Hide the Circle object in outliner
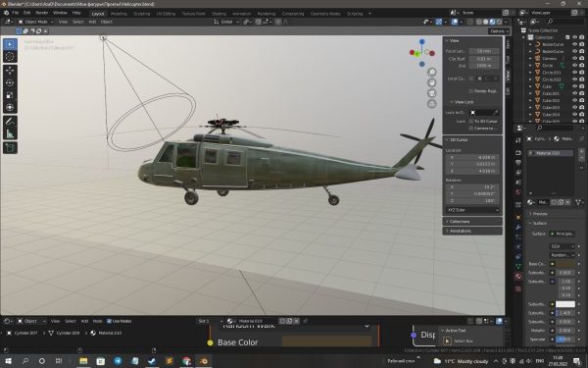The height and width of the screenshot is (368, 588). [574, 66]
